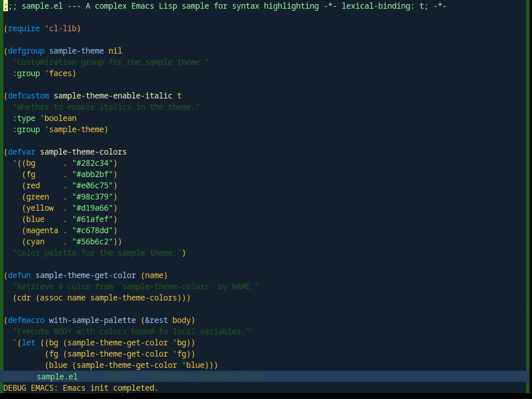The width and height of the screenshot is (532, 399).
Task: Click the 'fg symbol in the let binding
Action: pos(180,354)
